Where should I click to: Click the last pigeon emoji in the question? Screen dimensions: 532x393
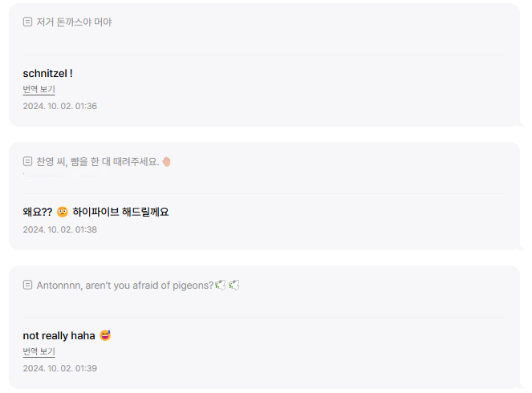point(234,285)
